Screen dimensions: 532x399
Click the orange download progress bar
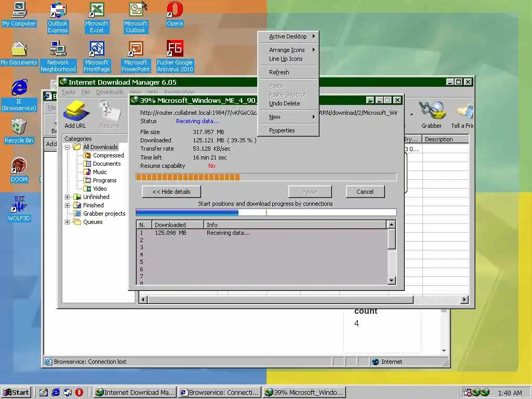tap(266, 177)
